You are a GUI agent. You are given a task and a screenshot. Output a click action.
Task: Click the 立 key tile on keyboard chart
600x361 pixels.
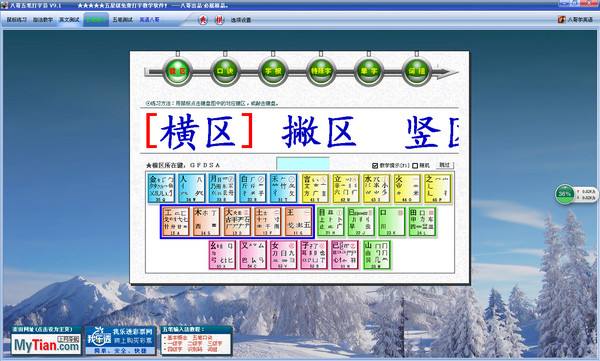[346, 188]
